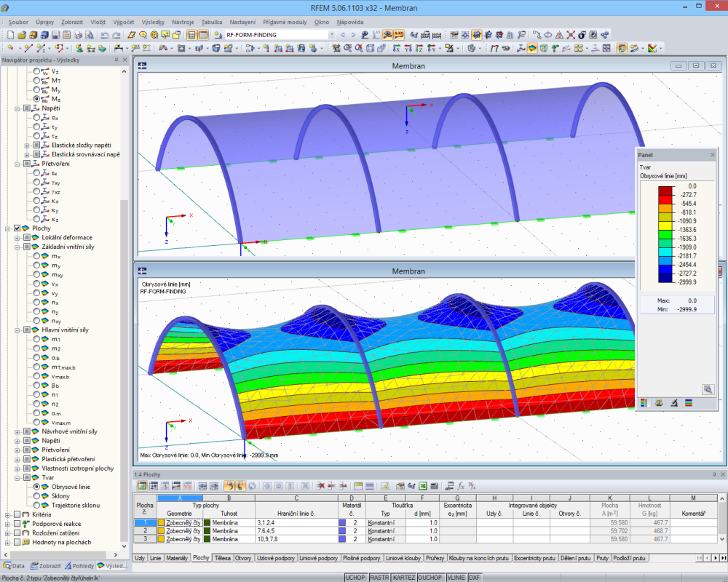
Task: Open the Výsledky menu
Action: pyautogui.click(x=153, y=22)
